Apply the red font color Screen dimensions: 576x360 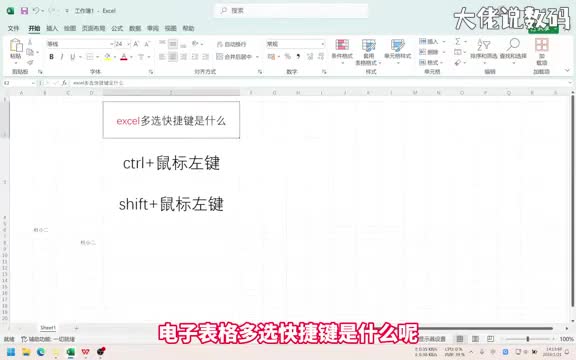tap(124, 57)
